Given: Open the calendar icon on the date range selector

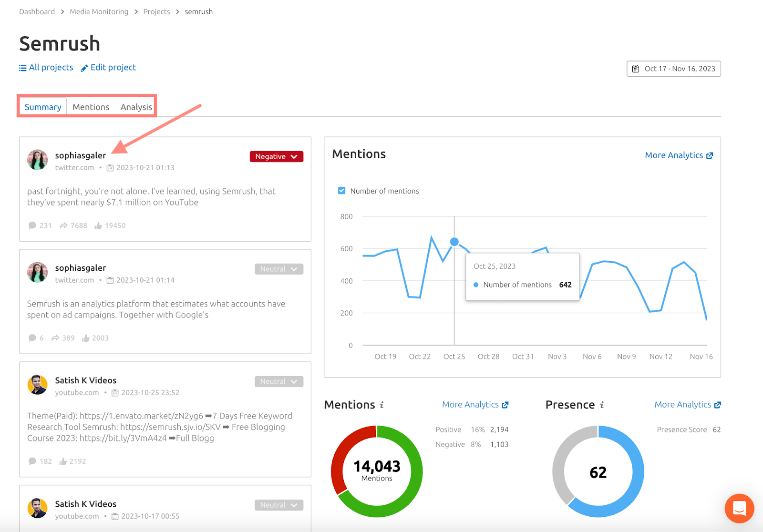Looking at the screenshot, I should (636, 69).
